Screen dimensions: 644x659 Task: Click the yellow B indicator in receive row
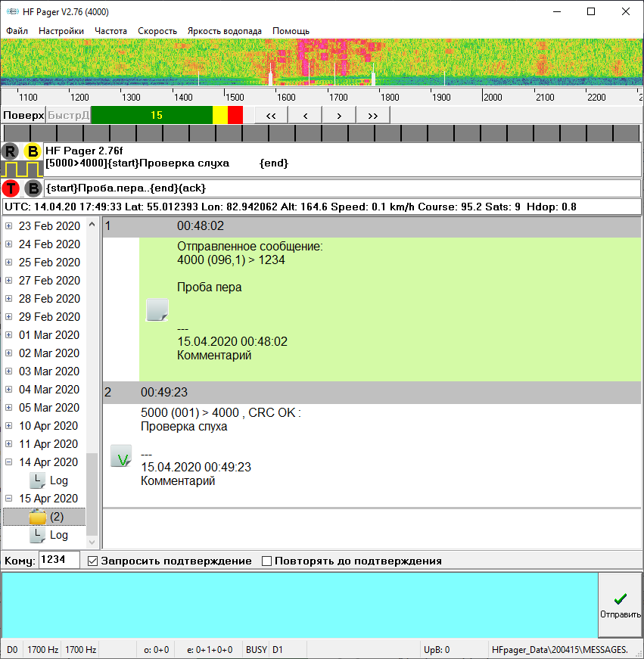coord(33,151)
